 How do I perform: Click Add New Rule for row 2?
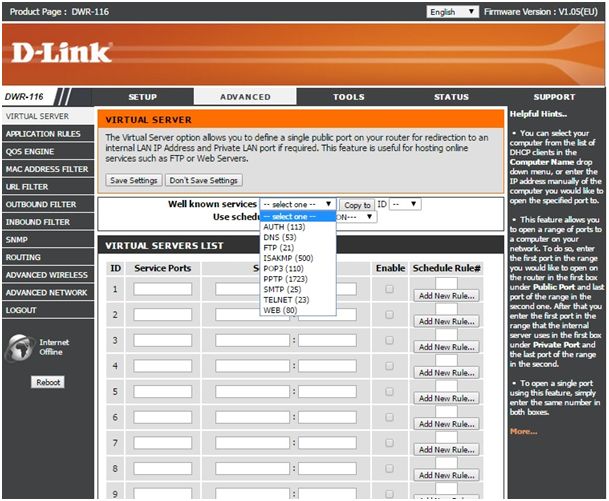pyautogui.click(x=446, y=322)
